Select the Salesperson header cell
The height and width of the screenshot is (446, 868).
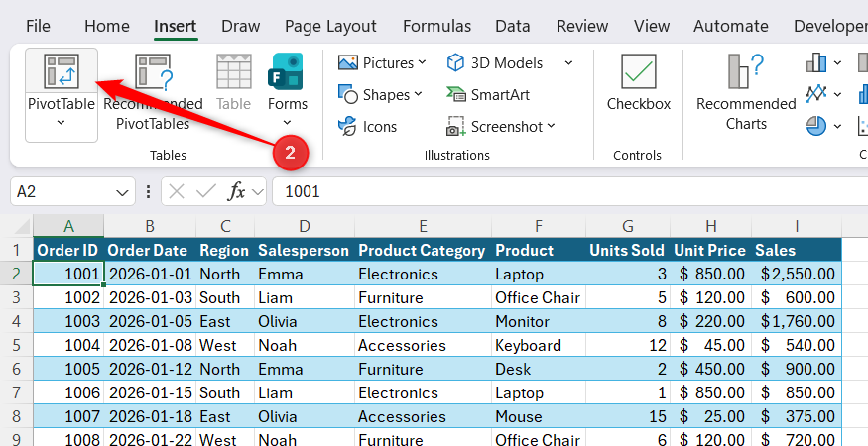pos(305,250)
